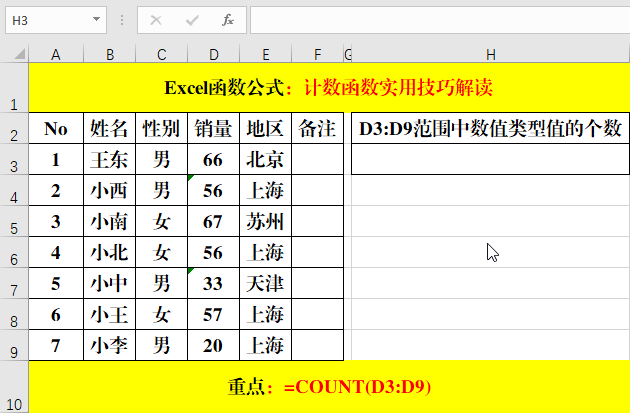
Task: Click sales cell '66'
Action: (x=213, y=159)
